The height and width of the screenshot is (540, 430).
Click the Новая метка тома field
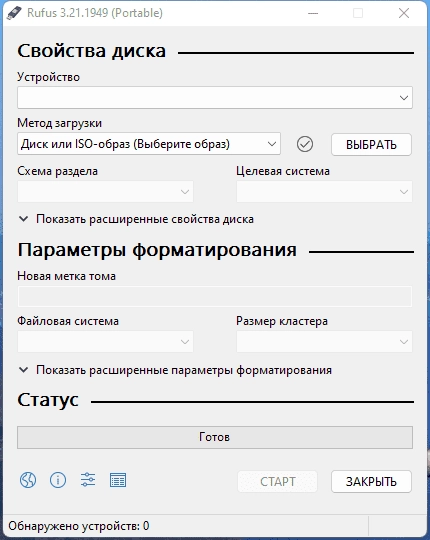[215, 296]
